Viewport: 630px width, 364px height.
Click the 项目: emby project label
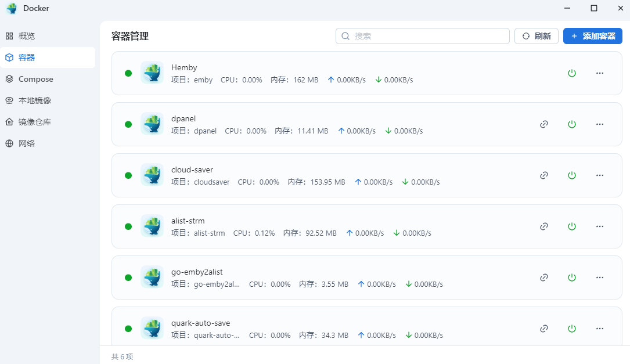192,80
